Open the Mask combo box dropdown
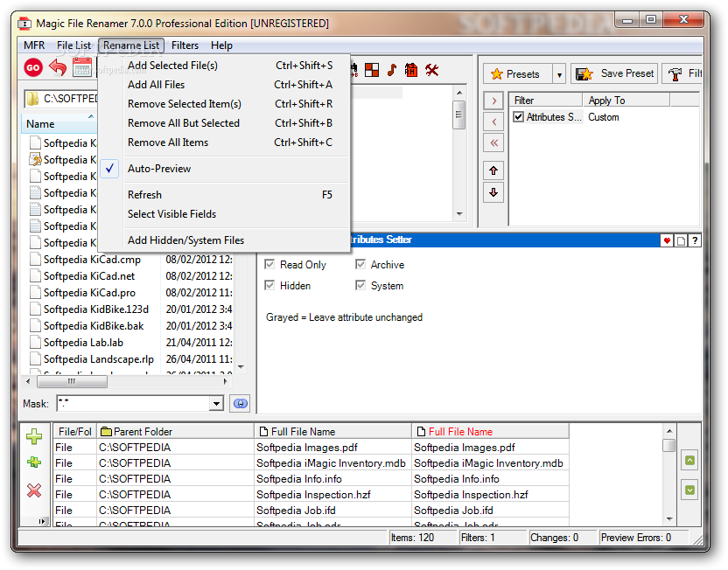Screen dimensions: 728x570 tap(216, 404)
